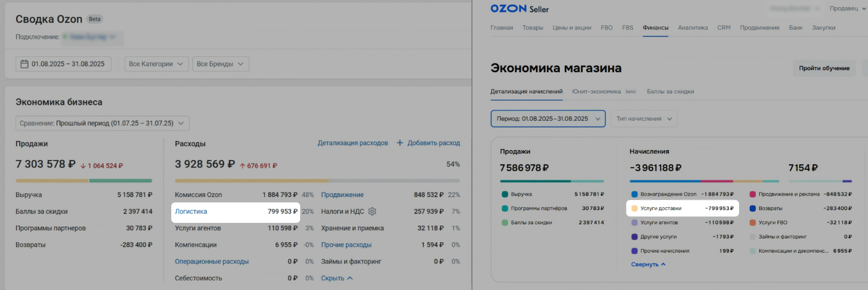The width and height of the screenshot is (868, 290).
Task: Click the blue Вознаграждение Ozon legend marker
Action: tap(634, 194)
